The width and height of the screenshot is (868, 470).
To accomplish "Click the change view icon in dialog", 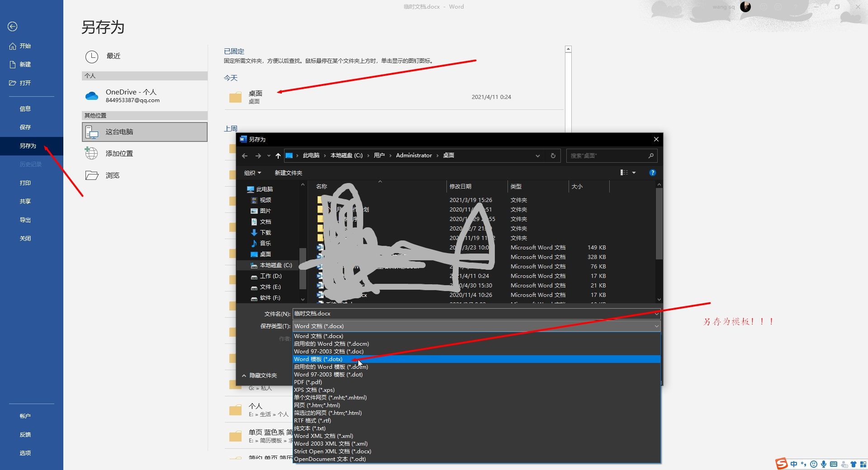I will pyautogui.click(x=624, y=173).
